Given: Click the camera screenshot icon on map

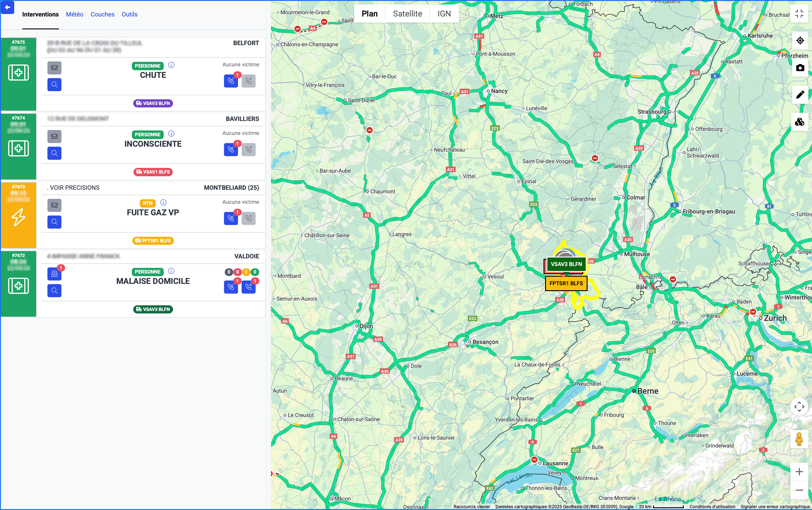Looking at the screenshot, I should [x=800, y=68].
